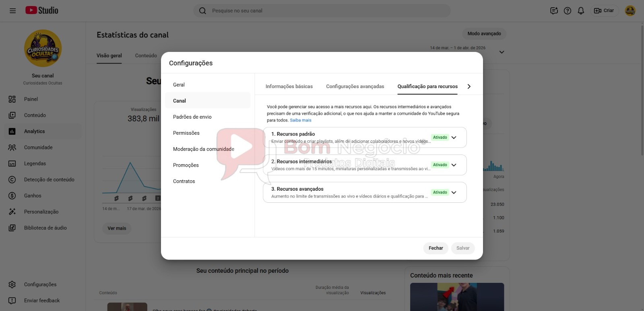Select Canal in the settings dialog
644x311 pixels.
click(208, 101)
